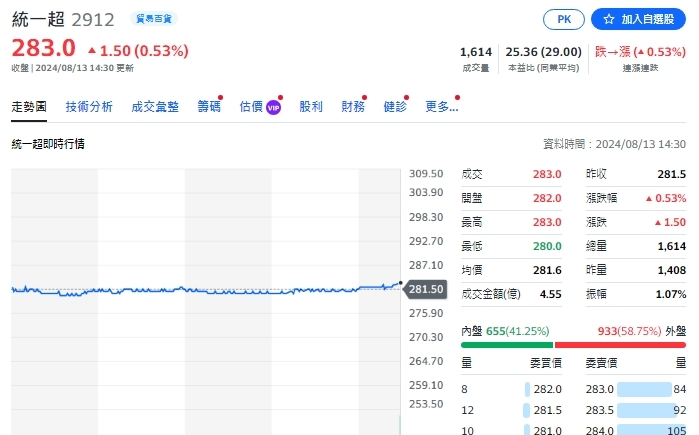Click the 昨量 1,408 value
The image size is (699, 435).
tap(672, 271)
